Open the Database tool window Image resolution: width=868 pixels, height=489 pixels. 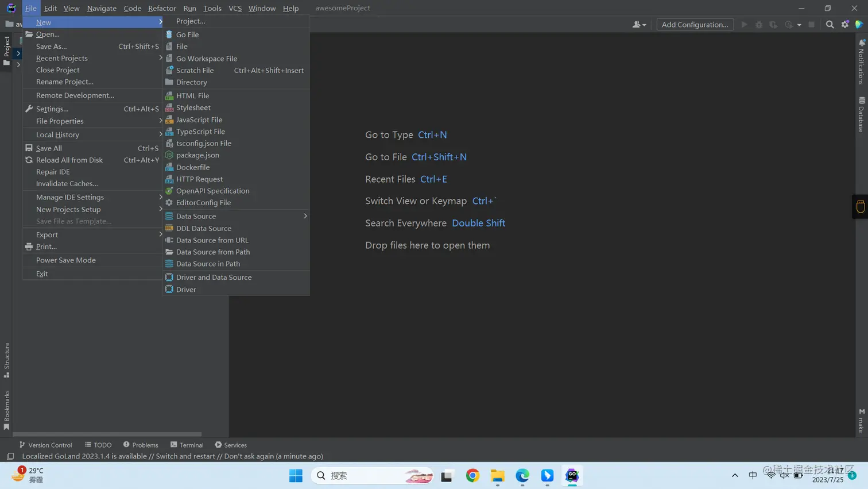click(861, 114)
